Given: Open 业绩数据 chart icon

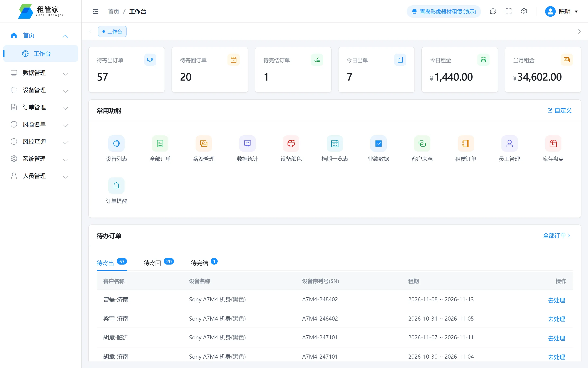Looking at the screenshot, I should (378, 143).
